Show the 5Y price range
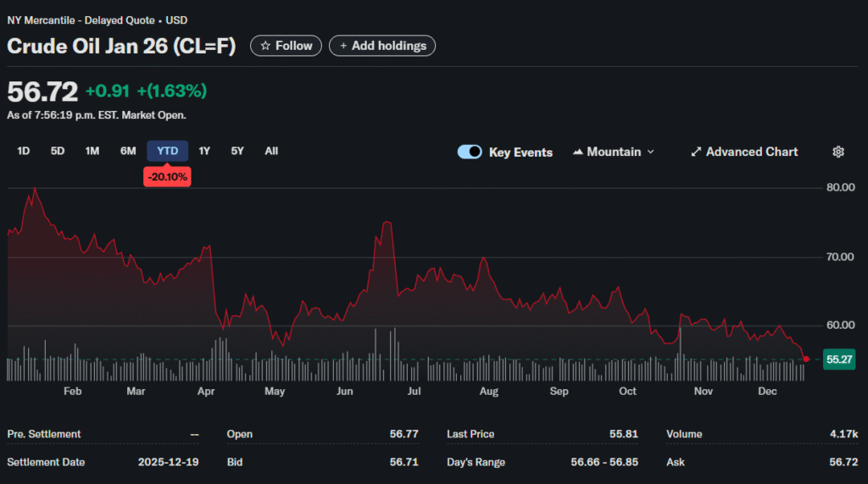868x484 pixels. click(237, 151)
